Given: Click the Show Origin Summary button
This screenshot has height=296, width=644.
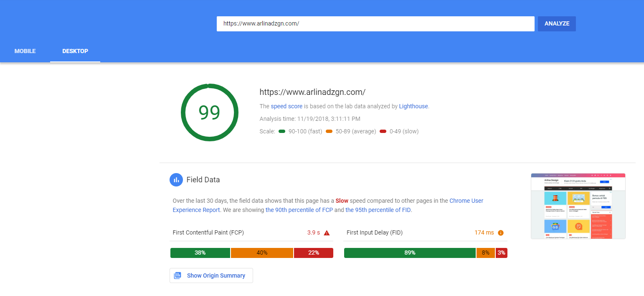Looking at the screenshot, I should tap(211, 276).
